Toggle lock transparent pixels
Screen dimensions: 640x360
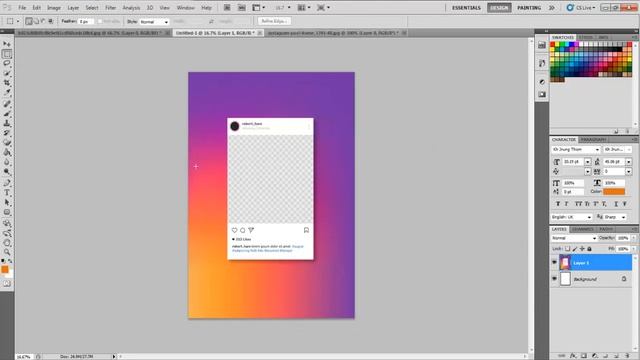click(x=567, y=249)
